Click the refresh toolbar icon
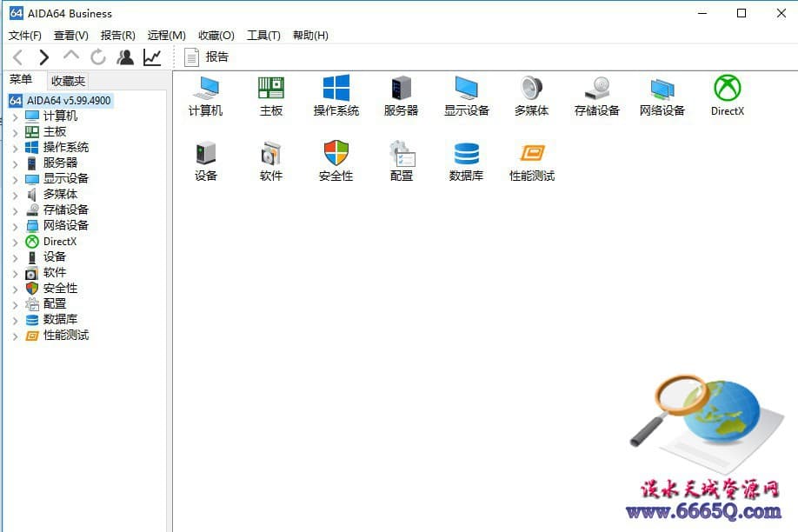 (98, 57)
